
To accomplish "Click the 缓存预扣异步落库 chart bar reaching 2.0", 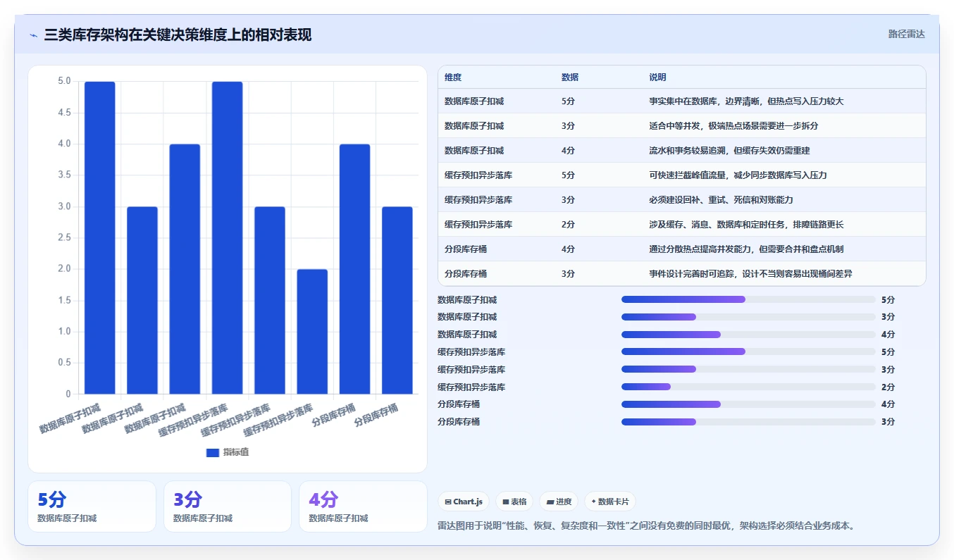I will 312,331.
